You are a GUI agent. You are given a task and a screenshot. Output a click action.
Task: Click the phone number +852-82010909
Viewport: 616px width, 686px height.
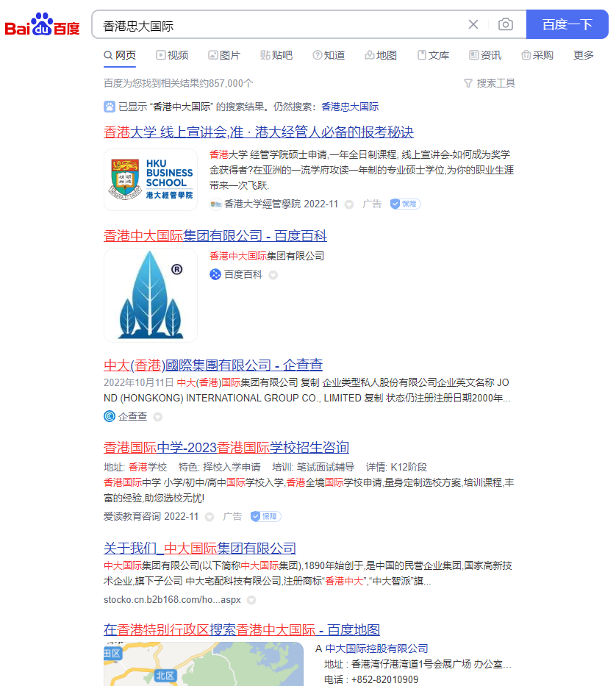(384, 680)
